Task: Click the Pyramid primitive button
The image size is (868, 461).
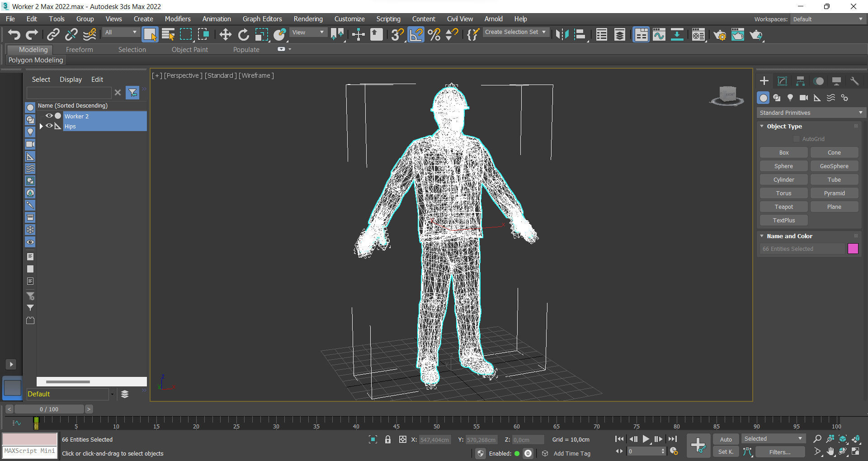Action: point(834,193)
